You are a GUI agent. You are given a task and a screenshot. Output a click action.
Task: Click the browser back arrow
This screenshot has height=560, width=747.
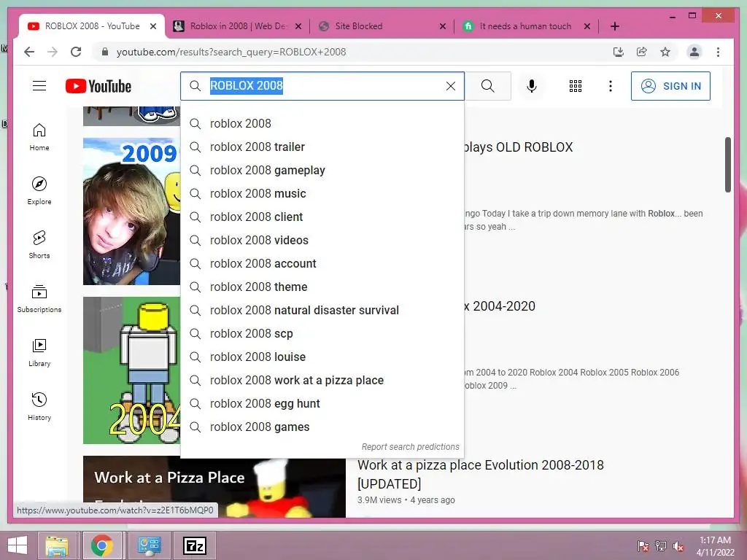pyautogui.click(x=29, y=52)
